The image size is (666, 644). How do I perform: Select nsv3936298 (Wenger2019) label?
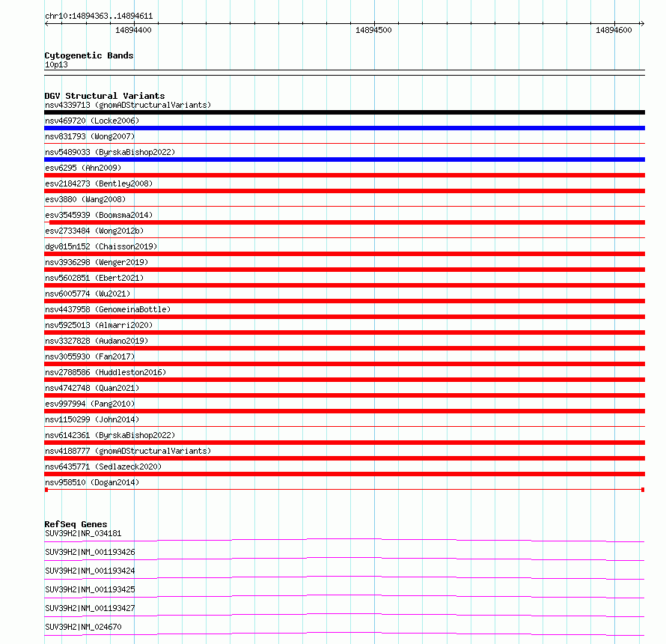pyautogui.click(x=97, y=262)
